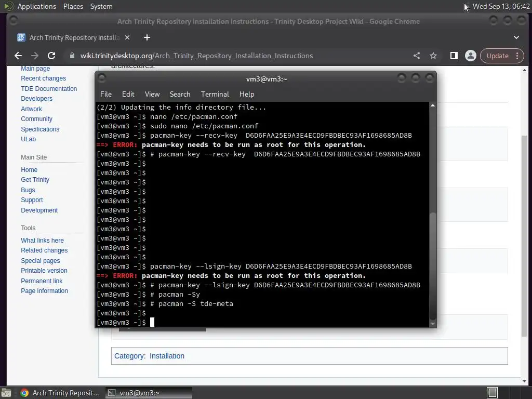
Task: Select the Arch Trinity Repository tab
Action: click(x=74, y=37)
